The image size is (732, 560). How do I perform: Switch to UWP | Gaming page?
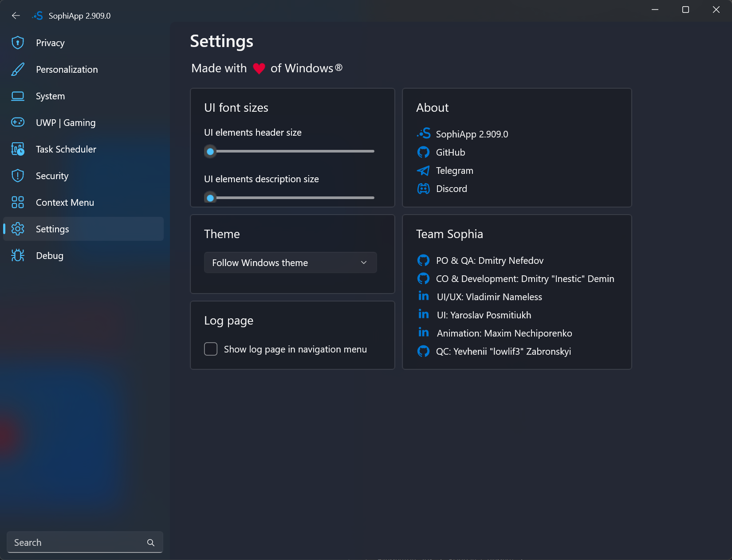coord(83,122)
